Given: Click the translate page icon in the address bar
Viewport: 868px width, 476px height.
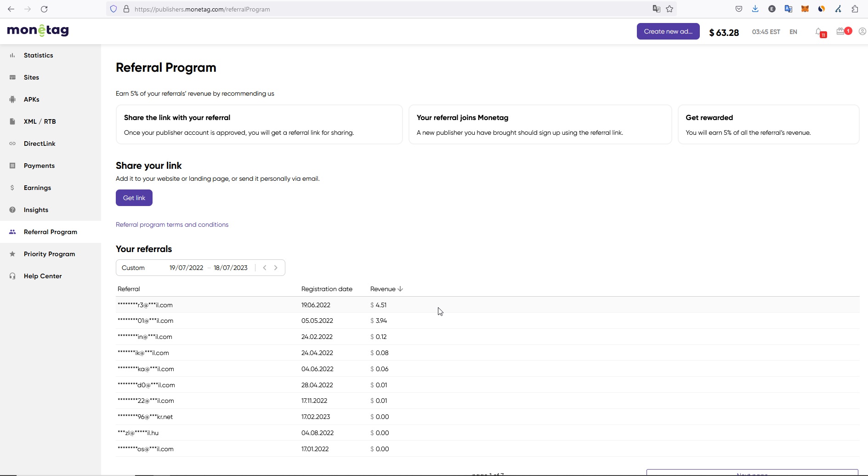Looking at the screenshot, I should pos(656,9).
